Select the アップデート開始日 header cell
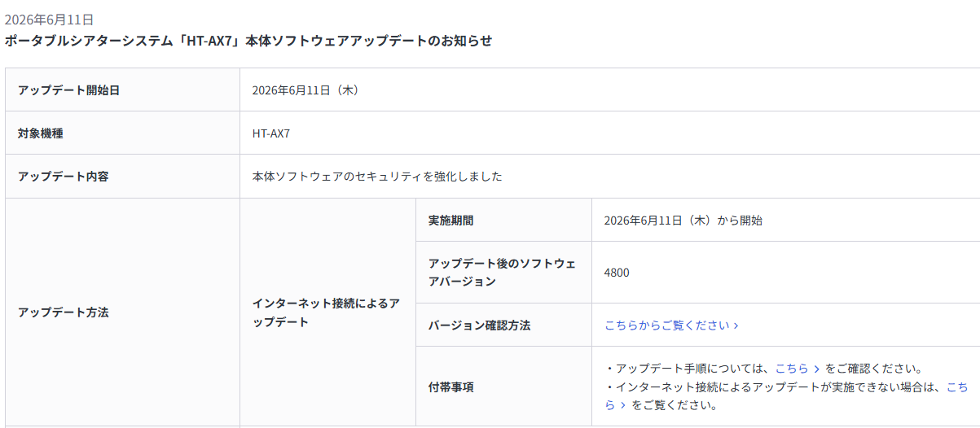This screenshot has height=428, width=980. click(x=122, y=90)
